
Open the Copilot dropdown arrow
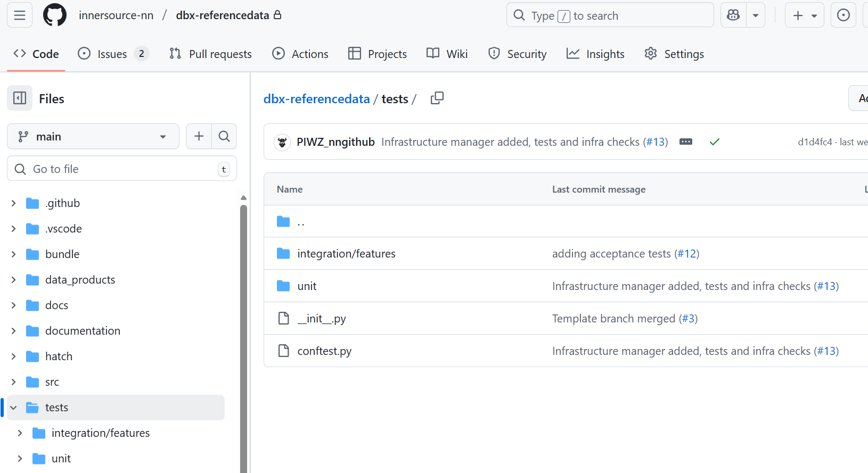tap(756, 15)
